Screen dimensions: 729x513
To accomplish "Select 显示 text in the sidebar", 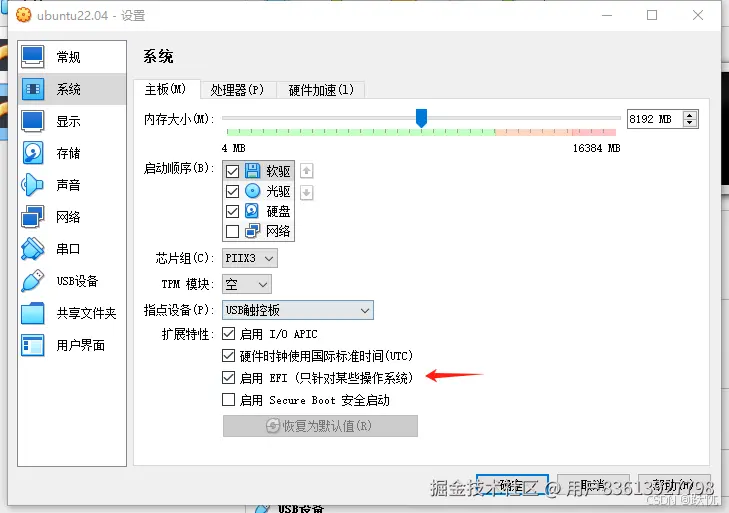I will 69,121.
